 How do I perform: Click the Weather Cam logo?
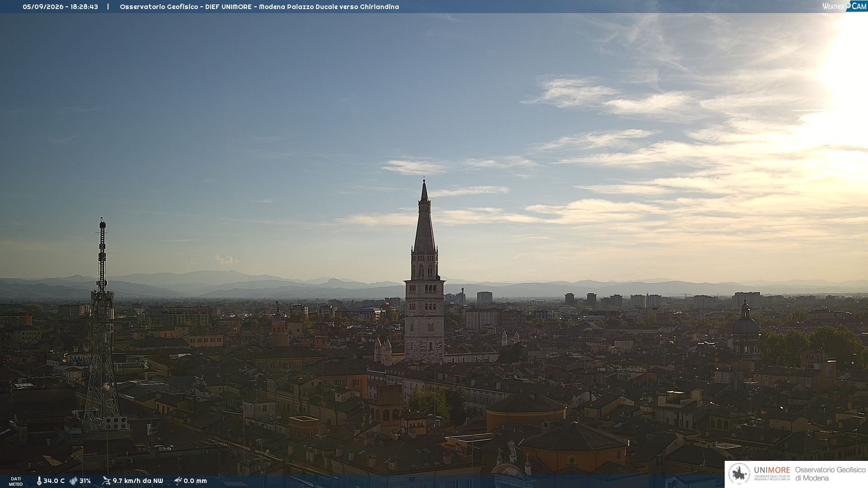point(844,6)
